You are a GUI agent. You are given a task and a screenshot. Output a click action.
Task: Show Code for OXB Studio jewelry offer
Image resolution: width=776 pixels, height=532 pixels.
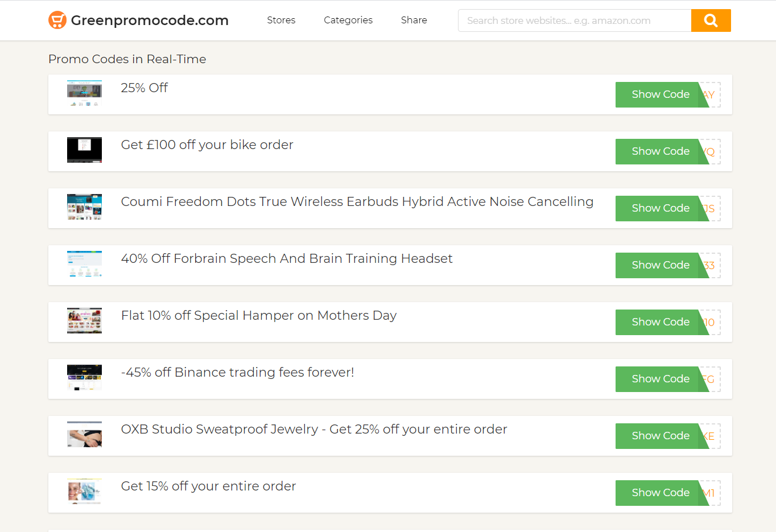pos(660,436)
